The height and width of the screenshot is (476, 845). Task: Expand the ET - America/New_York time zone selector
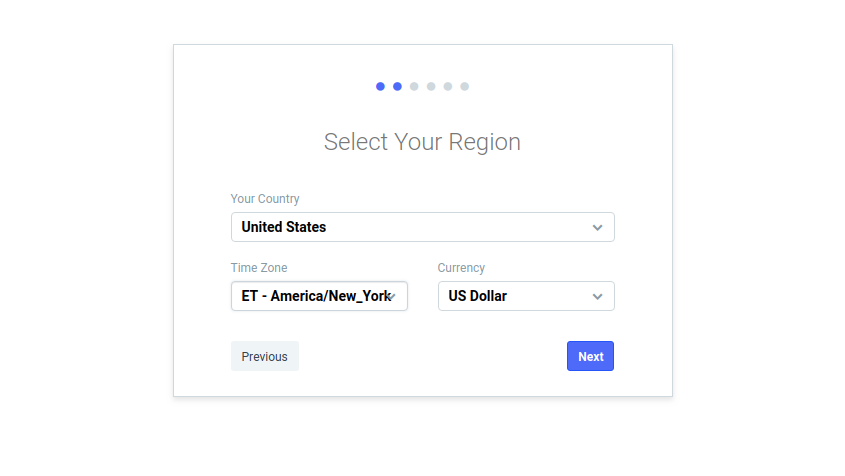[x=319, y=296]
